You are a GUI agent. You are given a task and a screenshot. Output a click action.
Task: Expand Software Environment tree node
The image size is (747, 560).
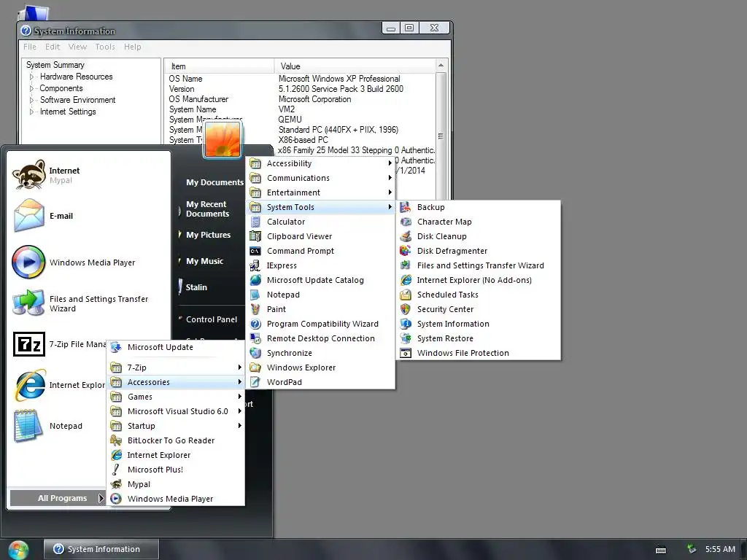tap(31, 100)
